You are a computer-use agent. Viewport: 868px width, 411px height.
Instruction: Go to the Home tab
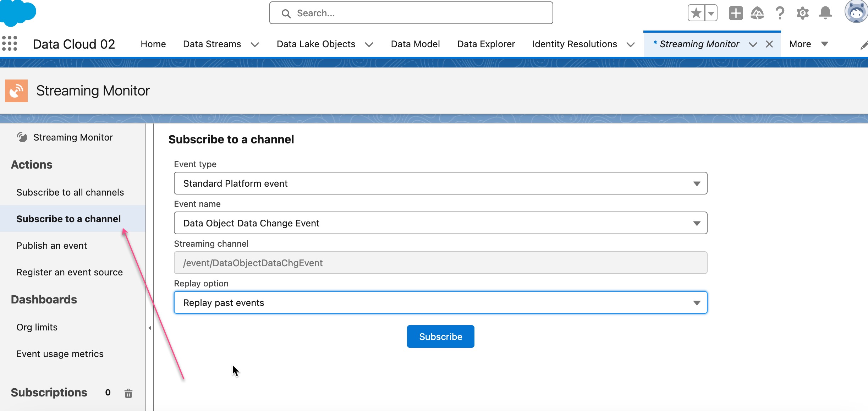click(x=153, y=44)
